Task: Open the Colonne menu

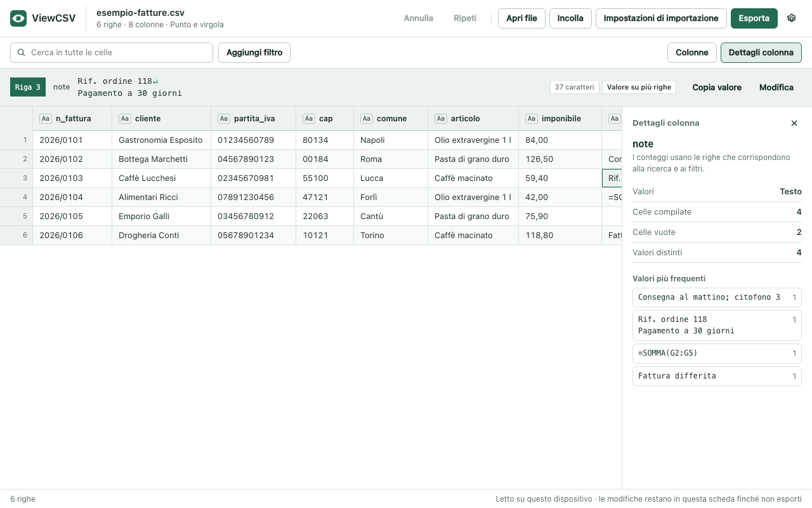Action: [x=691, y=53]
